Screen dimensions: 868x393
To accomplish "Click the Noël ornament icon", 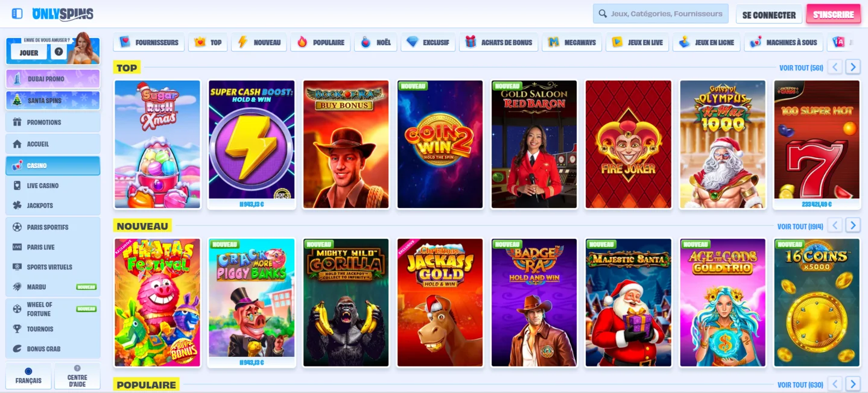I will (366, 42).
